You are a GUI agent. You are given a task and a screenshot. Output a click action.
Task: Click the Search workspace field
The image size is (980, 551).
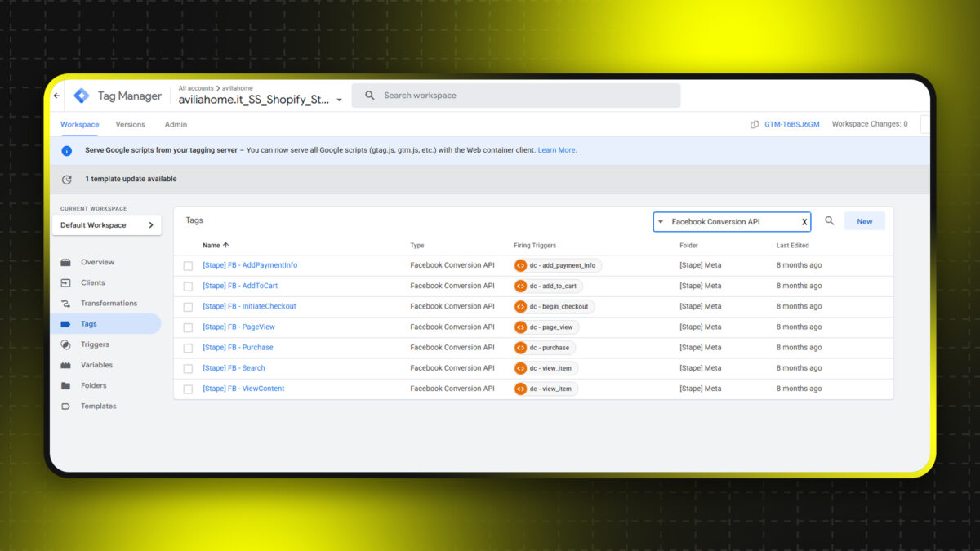click(x=523, y=96)
